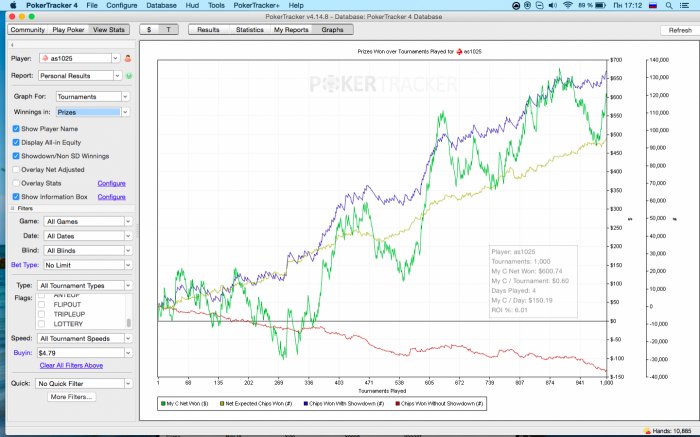Collapse the sidebar with top arrow

(12, 45)
